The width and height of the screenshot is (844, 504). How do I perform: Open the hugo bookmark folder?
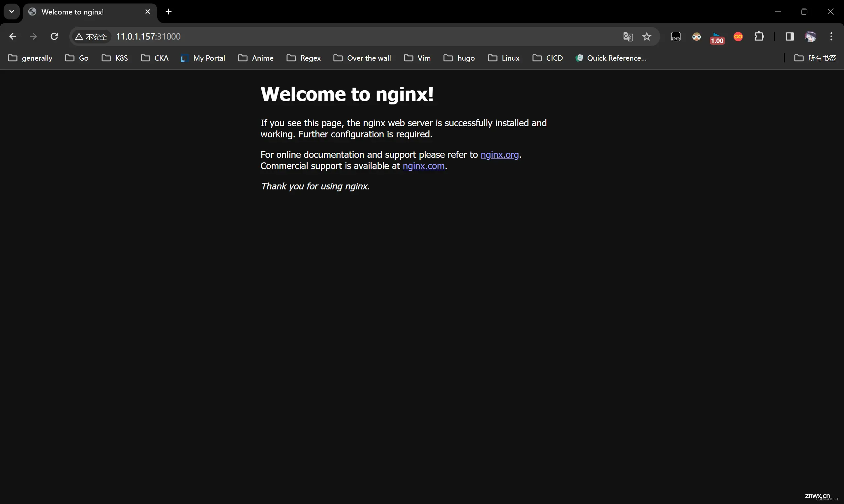coord(459,58)
